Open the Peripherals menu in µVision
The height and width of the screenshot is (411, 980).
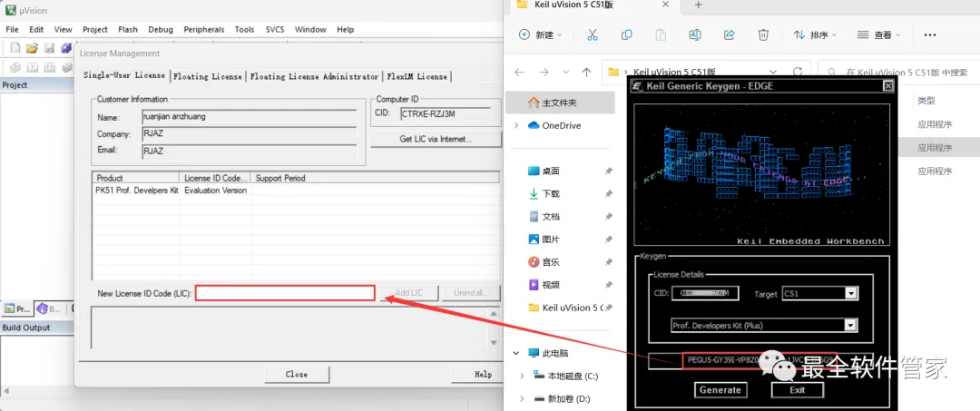(x=204, y=29)
